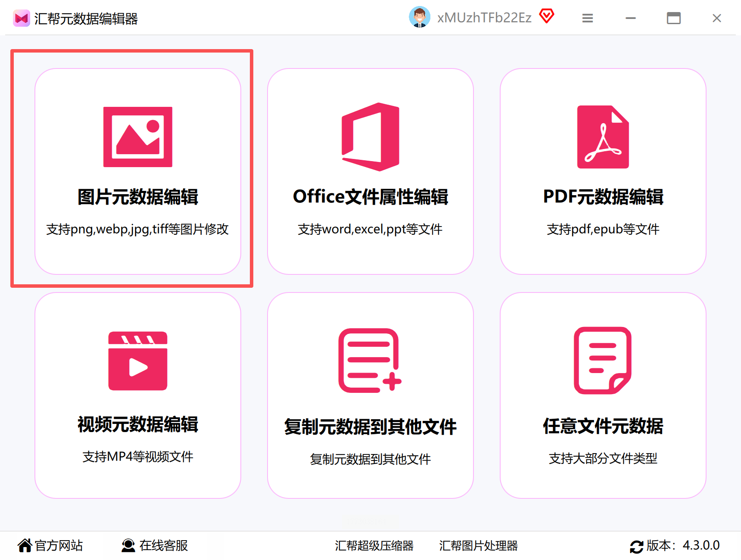
Task: Choose the any-file metadata note icon
Action: pyautogui.click(x=603, y=361)
